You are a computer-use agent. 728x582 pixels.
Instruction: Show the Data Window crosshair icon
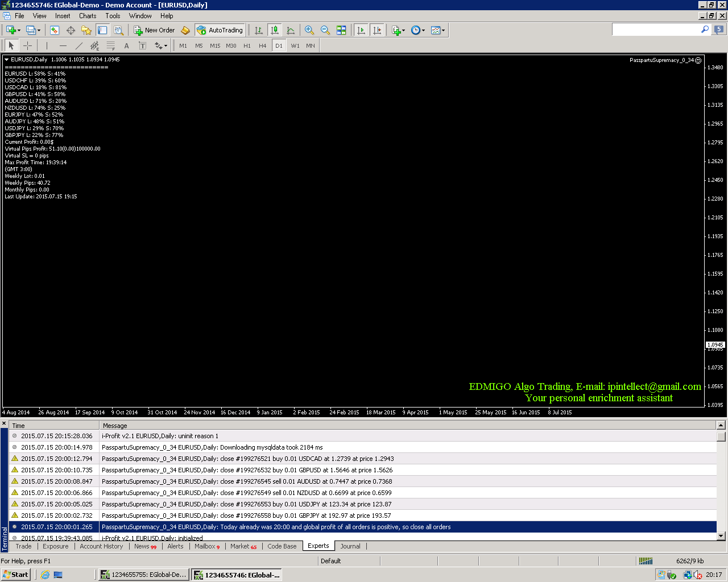pyautogui.click(x=71, y=30)
